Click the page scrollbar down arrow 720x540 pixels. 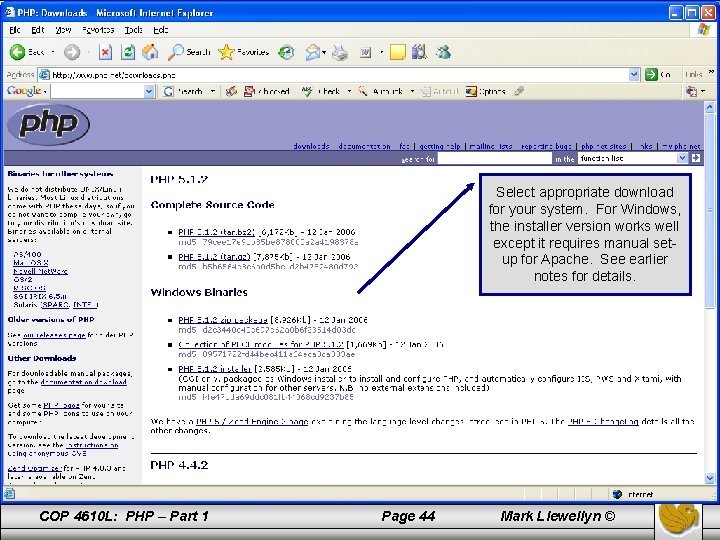coord(709,478)
